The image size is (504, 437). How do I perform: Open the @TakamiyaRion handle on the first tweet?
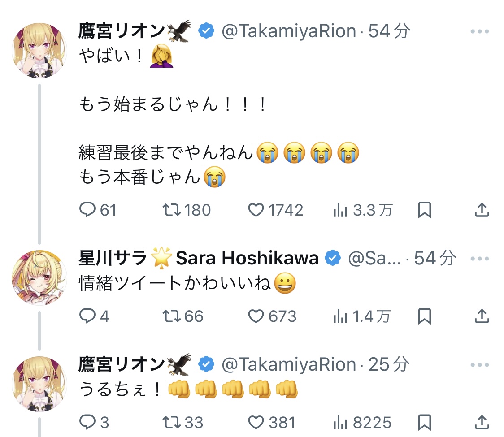(289, 31)
